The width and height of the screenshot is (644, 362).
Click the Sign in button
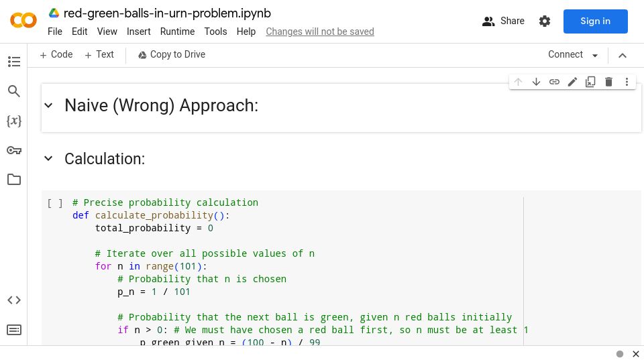tap(595, 21)
